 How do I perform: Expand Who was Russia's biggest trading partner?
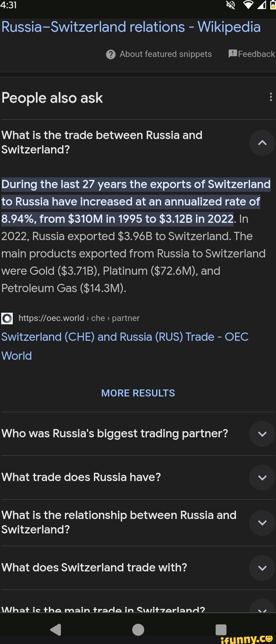(262, 434)
